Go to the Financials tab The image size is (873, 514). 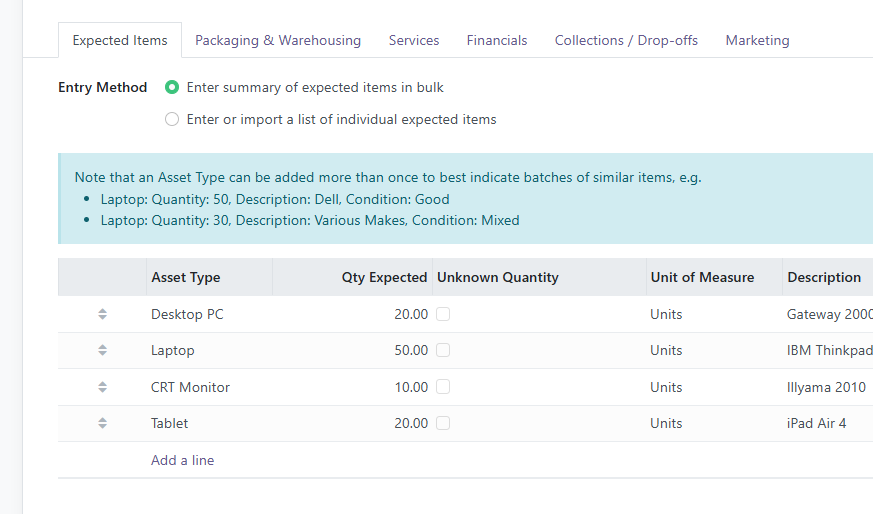coord(497,41)
